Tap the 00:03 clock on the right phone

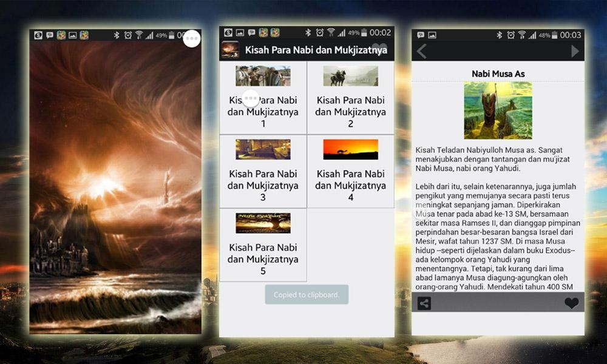[x=570, y=35]
